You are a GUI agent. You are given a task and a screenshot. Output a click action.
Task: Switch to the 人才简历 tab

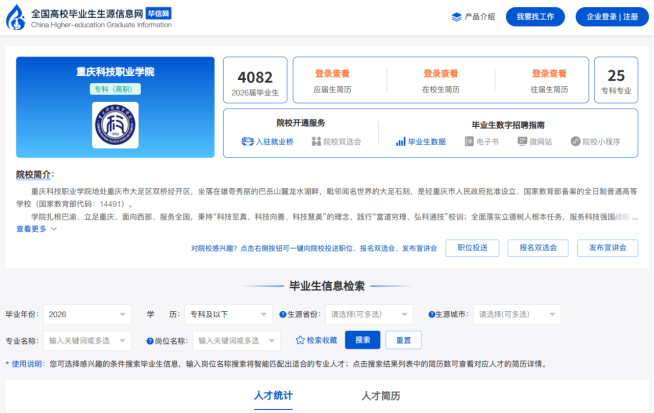pos(380,396)
